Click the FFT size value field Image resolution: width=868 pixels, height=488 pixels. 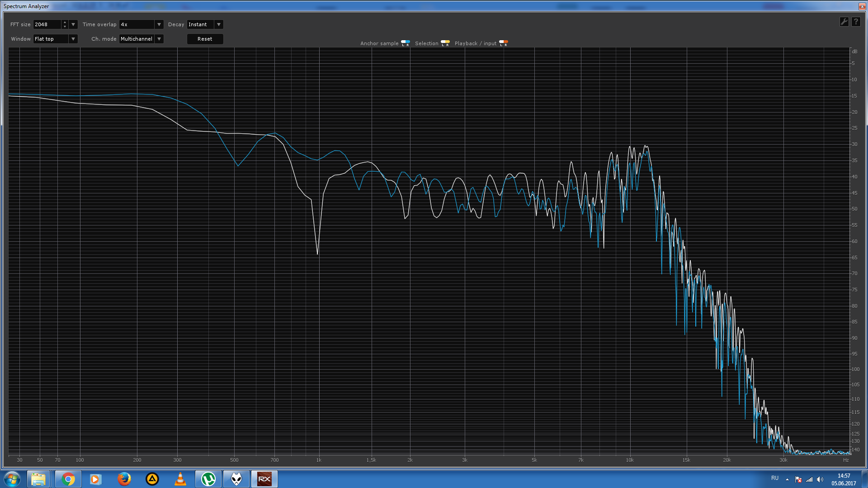tap(47, 24)
